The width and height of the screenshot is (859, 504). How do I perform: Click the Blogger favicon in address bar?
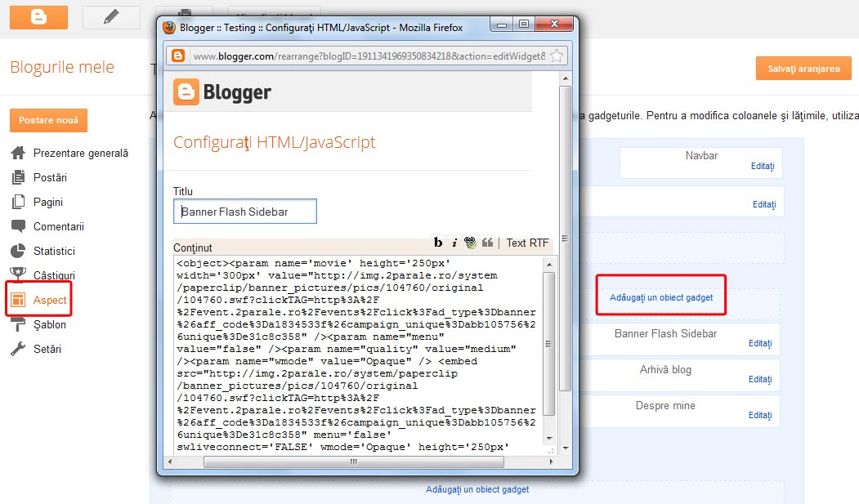pyautogui.click(x=178, y=56)
